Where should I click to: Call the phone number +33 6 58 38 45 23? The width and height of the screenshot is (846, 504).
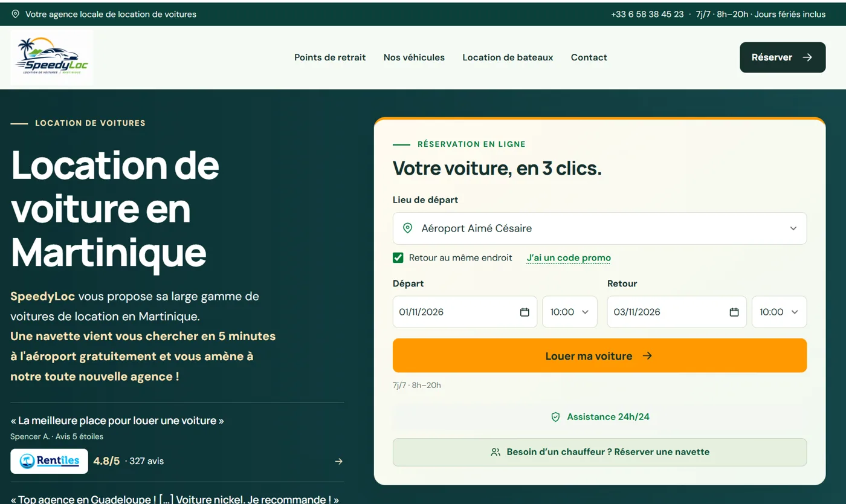tap(647, 14)
